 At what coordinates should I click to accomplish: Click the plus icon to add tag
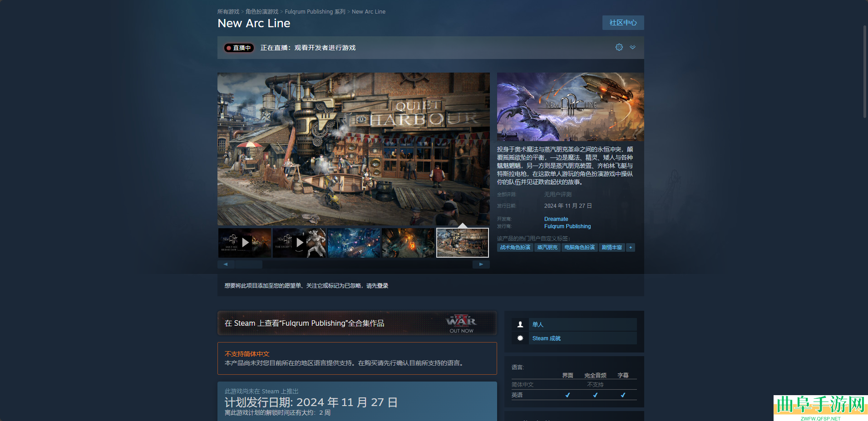[x=631, y=247]
